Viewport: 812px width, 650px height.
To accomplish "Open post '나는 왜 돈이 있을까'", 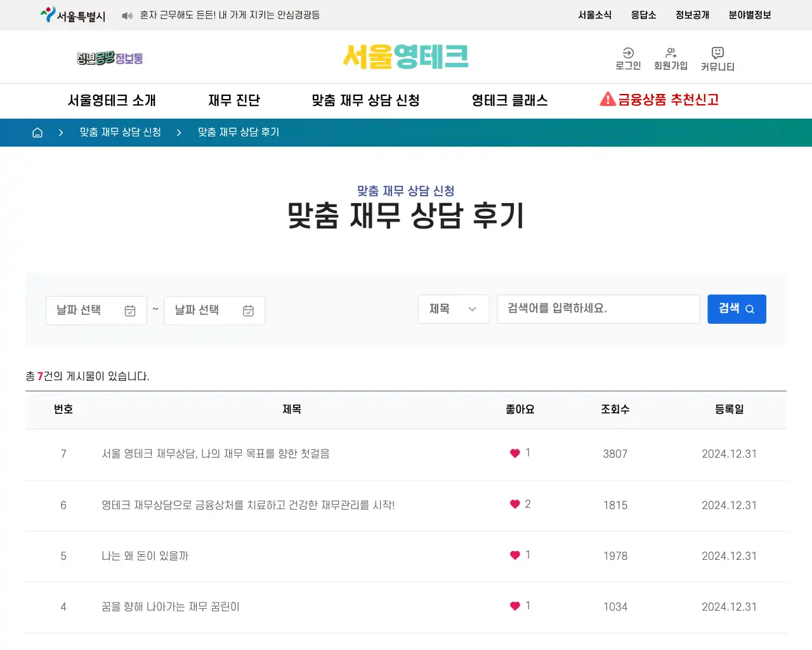I will (x=145, y=556).
